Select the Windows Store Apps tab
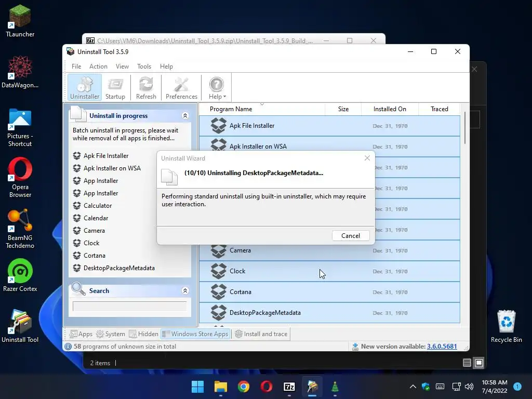 click(195, 334)
